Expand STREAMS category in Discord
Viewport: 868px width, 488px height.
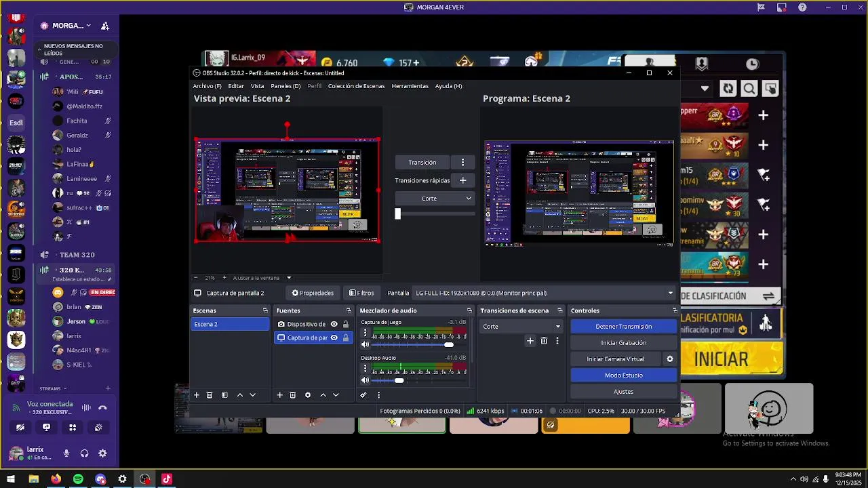click(53, 389)
